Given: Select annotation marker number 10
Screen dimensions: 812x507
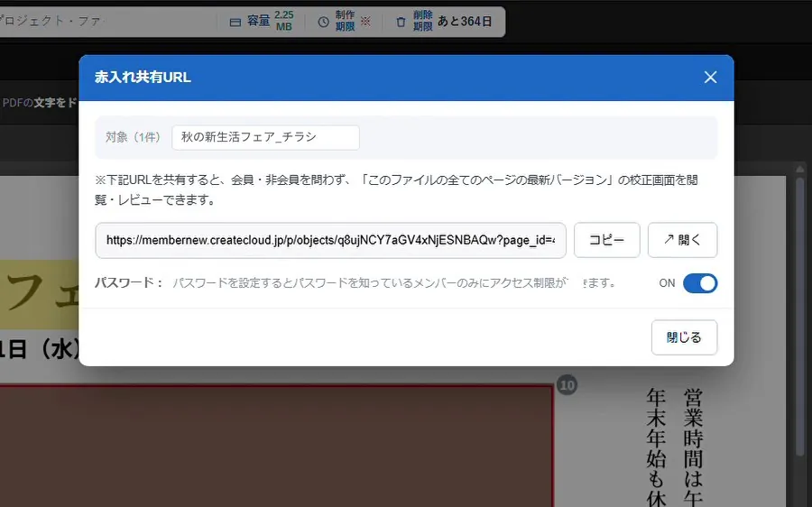Looking at the screenshot, I should pyautogui.click(x=567, y=385).
